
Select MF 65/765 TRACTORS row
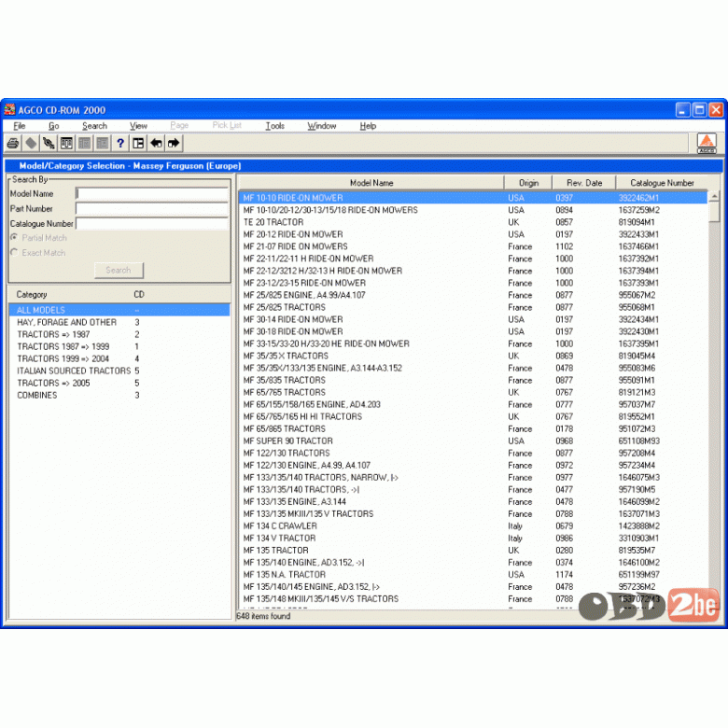pyautogui.click(x=472, y=392)
